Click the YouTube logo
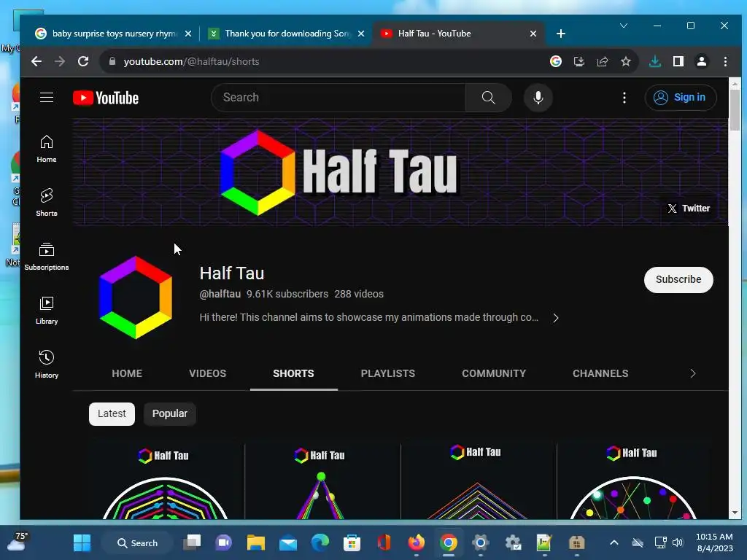This screenshot has height=560, width=747. click(106, 98)
